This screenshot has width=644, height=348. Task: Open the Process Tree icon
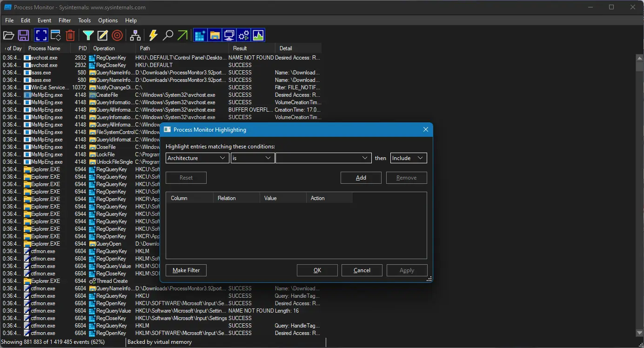[135, 35]
